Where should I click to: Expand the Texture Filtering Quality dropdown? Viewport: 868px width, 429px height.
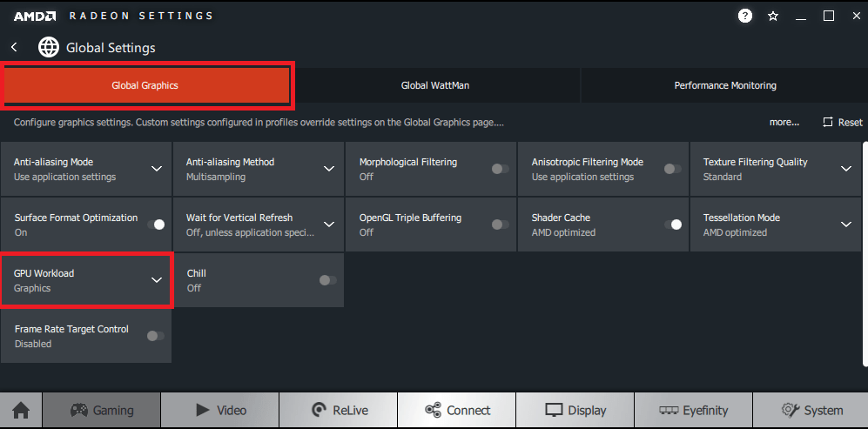(x=846, y=169)
